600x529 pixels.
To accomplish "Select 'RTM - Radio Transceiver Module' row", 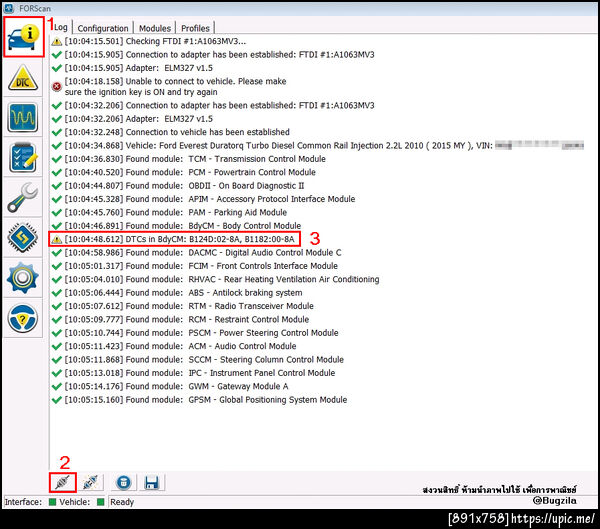I will point(183,306).
